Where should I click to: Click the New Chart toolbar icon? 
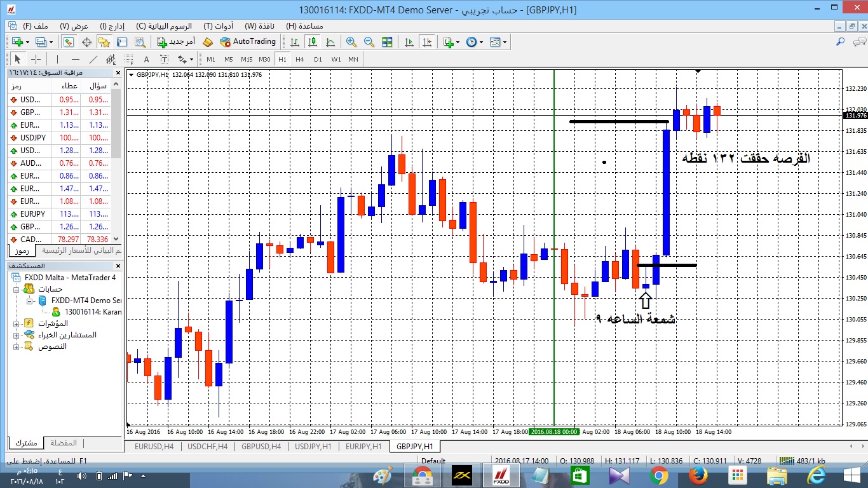17,42
